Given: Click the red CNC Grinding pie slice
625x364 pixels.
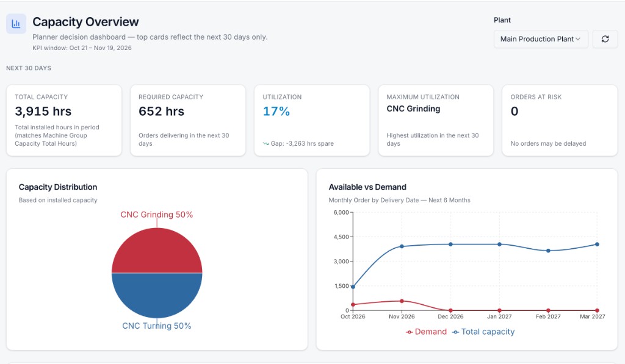Looking at the screenshot, I should point(157,251).
